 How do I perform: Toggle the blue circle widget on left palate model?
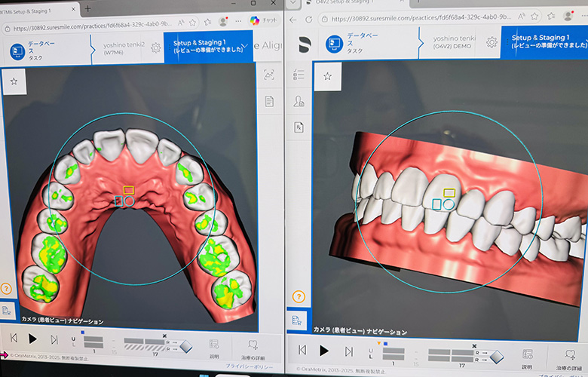(129, 201)
